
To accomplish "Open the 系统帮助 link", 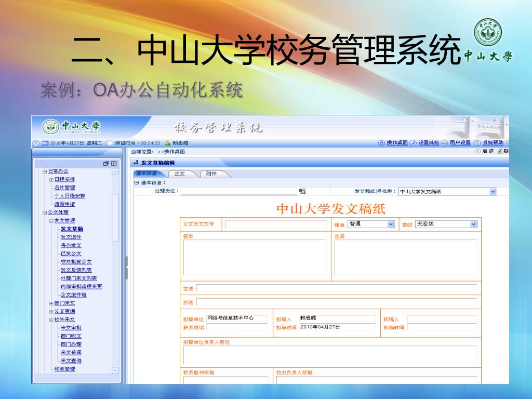I will [493, 143].
